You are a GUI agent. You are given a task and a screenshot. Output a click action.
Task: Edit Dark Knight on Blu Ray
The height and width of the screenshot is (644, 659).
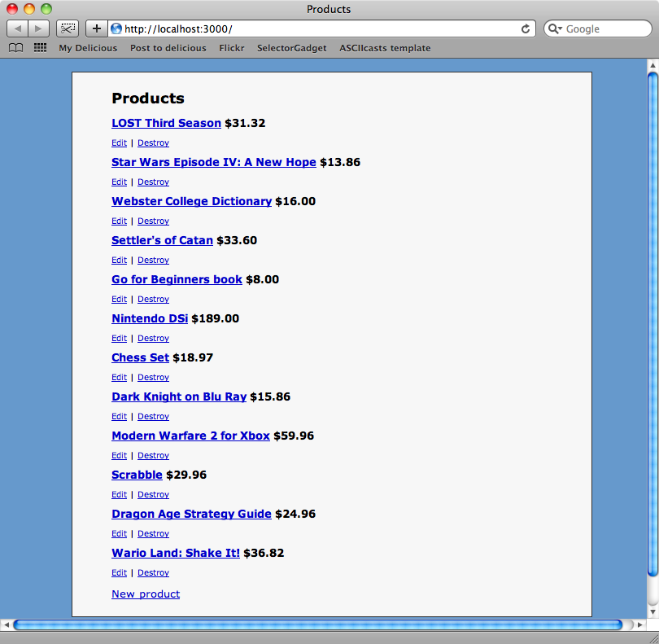point(119,416)
